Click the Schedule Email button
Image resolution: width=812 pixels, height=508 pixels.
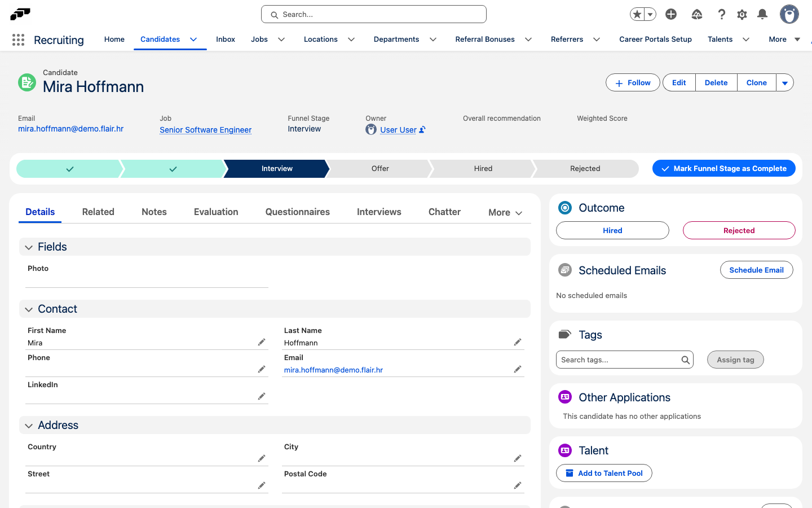click(x=757, y=270)
